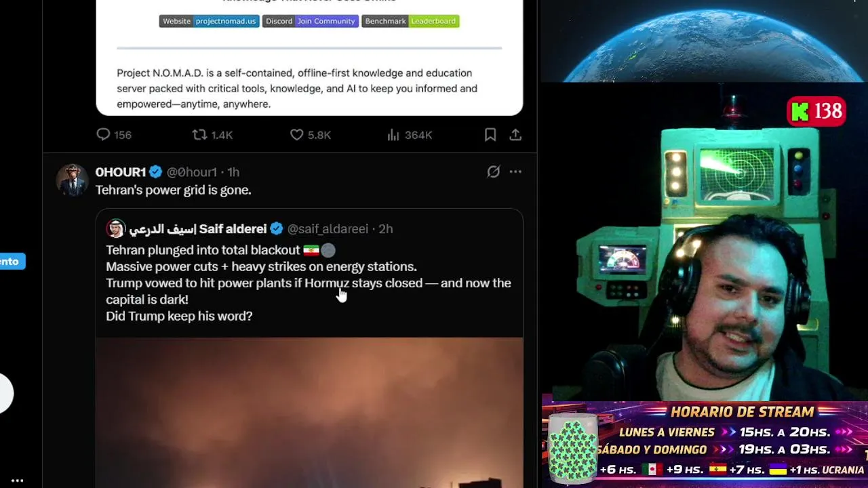This screenshot has width=868, height=488.
Task: Open the @saif_aldareei handle
Action: click(x=328, y=229)
